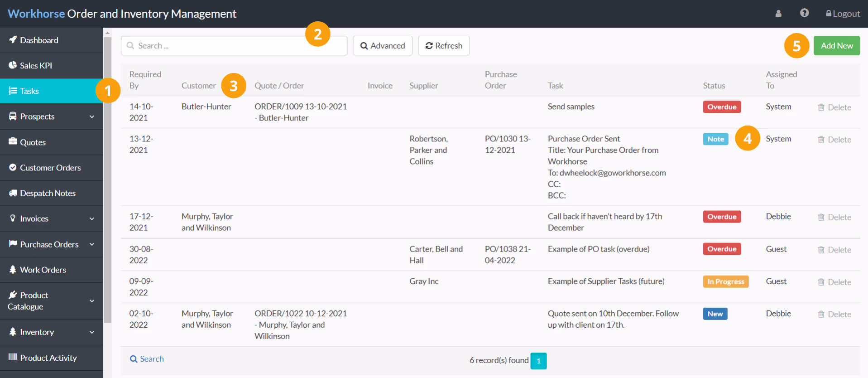Screen dimensions: 868x378
Task: Click the Refresh button
Action: point(444,46)
